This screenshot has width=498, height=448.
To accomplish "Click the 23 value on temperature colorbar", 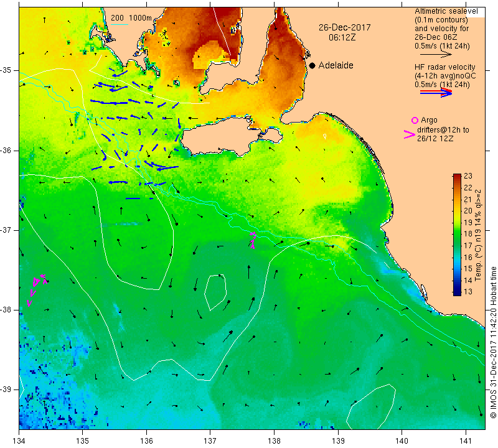I will [x=468, y=175].
